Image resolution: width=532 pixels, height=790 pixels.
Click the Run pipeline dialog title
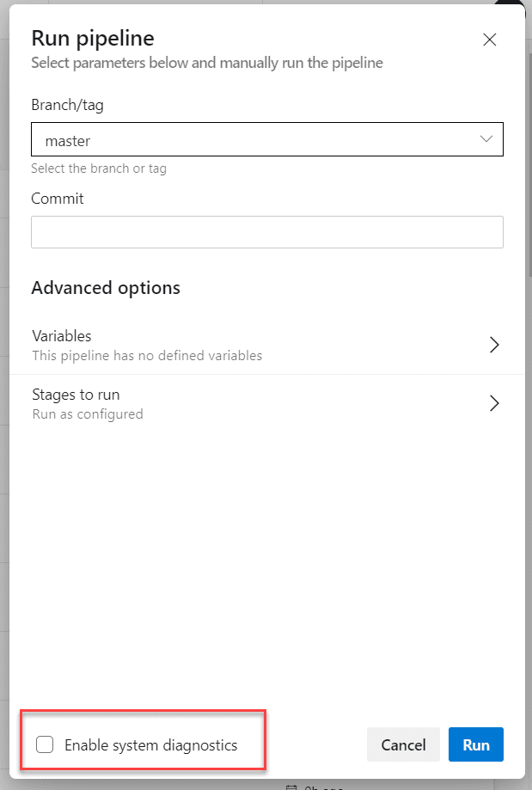(x=92, y=38)
